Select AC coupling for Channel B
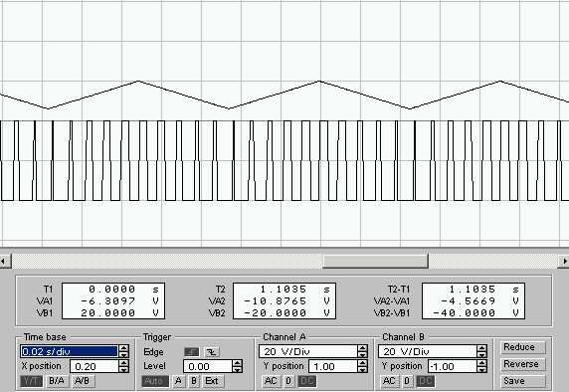Screen dimensions: 569x392 click(389, 381)
